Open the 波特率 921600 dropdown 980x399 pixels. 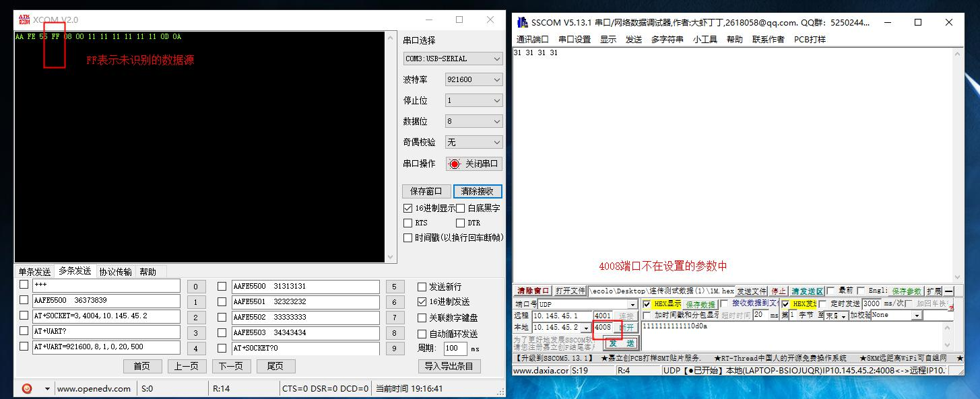click(473, 79)
